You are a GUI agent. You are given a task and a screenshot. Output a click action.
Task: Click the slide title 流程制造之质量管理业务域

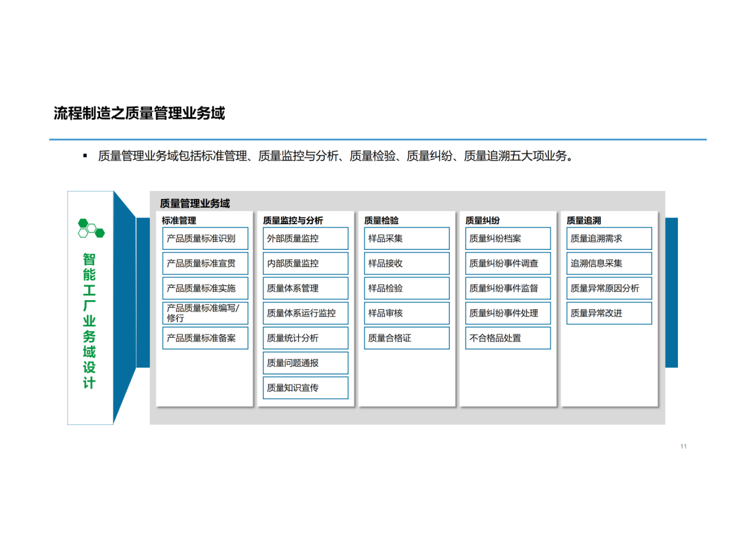click(139, 113)
